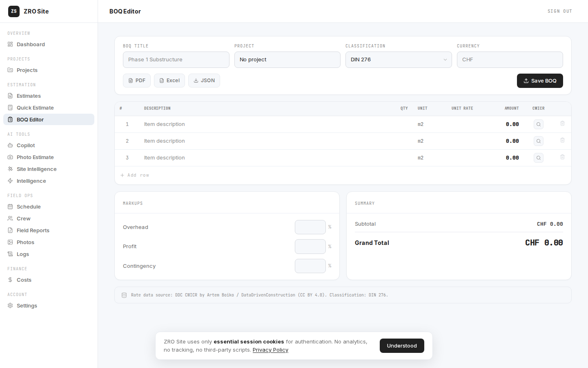Search CWICR rates for row 3
The image size is (588, 368).
tap(539, 158)
